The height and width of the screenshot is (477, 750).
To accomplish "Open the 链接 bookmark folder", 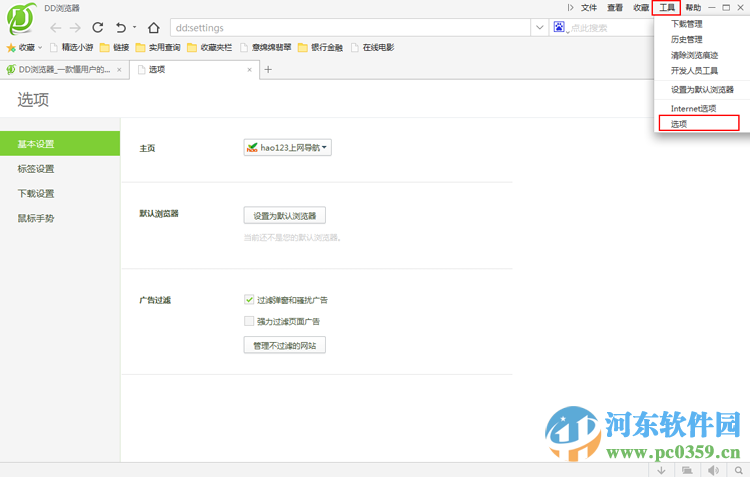I will coord(114,47).
